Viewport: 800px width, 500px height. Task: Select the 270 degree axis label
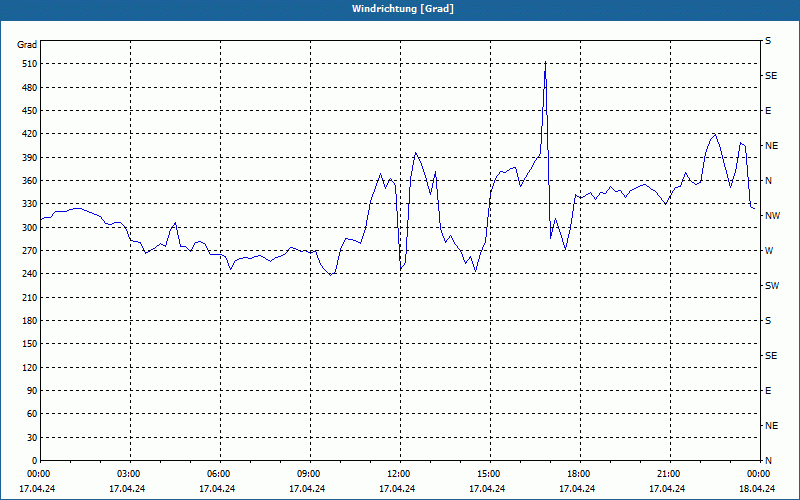pos(30,251)
